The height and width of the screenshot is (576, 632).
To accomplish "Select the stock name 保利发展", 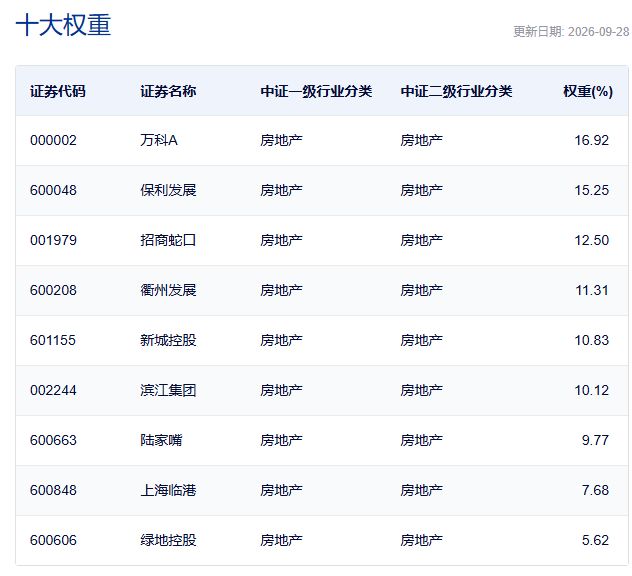I will [168, 190].
